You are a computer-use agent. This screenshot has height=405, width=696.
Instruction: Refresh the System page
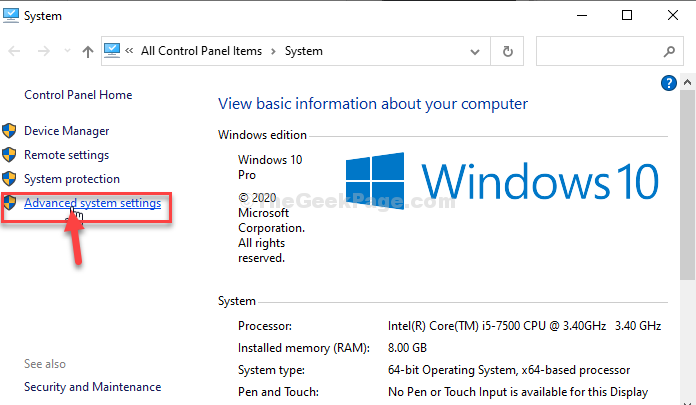pos(507,52)
